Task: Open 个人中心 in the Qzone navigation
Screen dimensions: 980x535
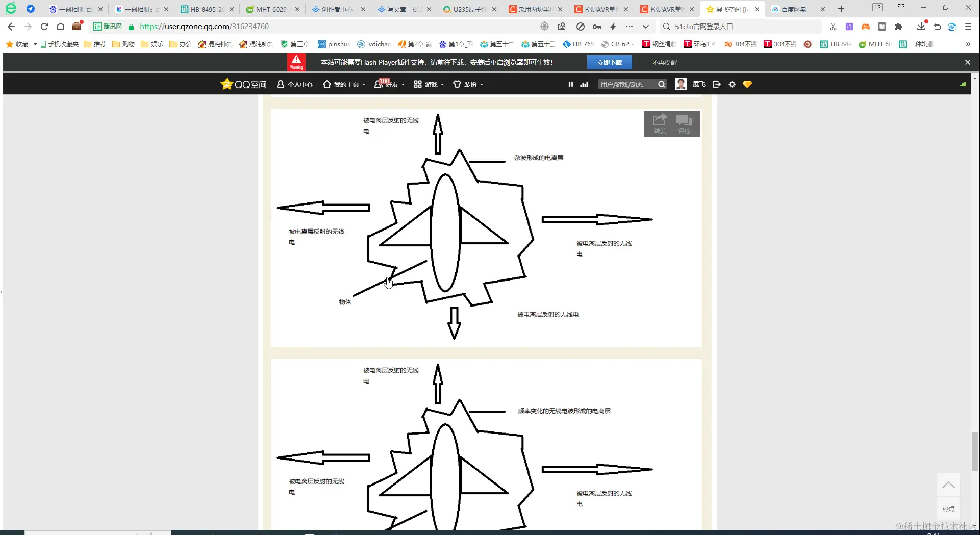Action: (x=294, y=84)
